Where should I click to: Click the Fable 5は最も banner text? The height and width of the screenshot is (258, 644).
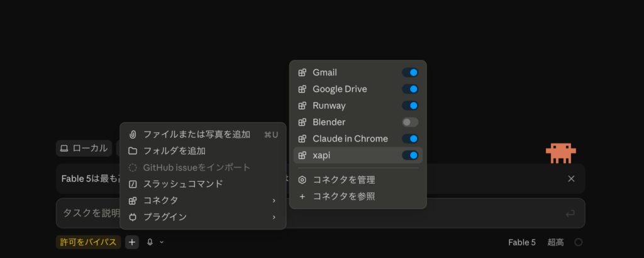point(89,179)
